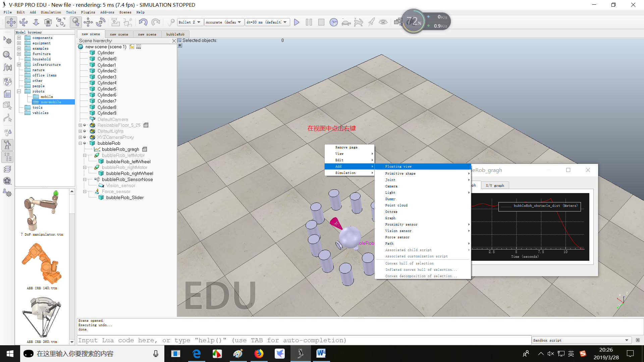Click the undo arrow icon
This screenshot has height=362, width=644.
[x=143, y=22]
